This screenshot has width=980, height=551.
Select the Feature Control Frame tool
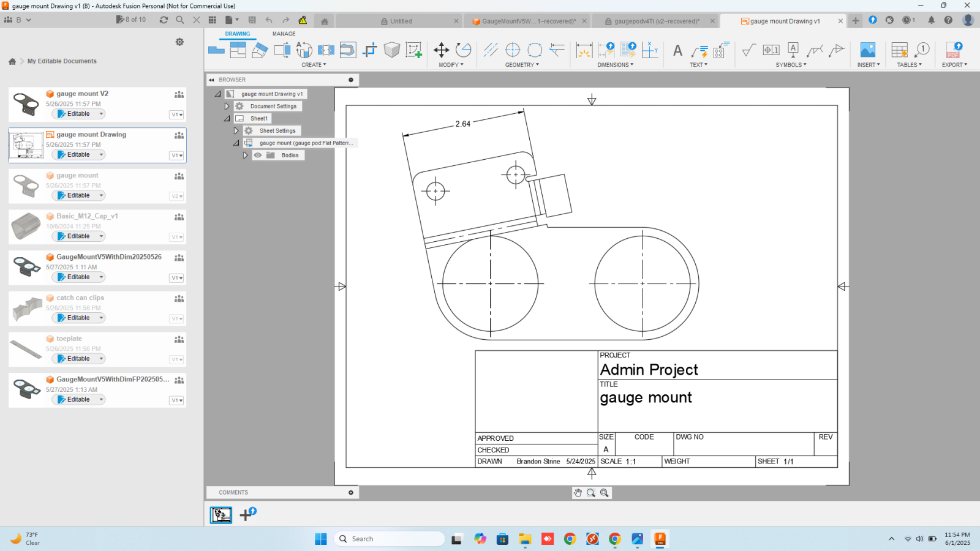[771, 50]
